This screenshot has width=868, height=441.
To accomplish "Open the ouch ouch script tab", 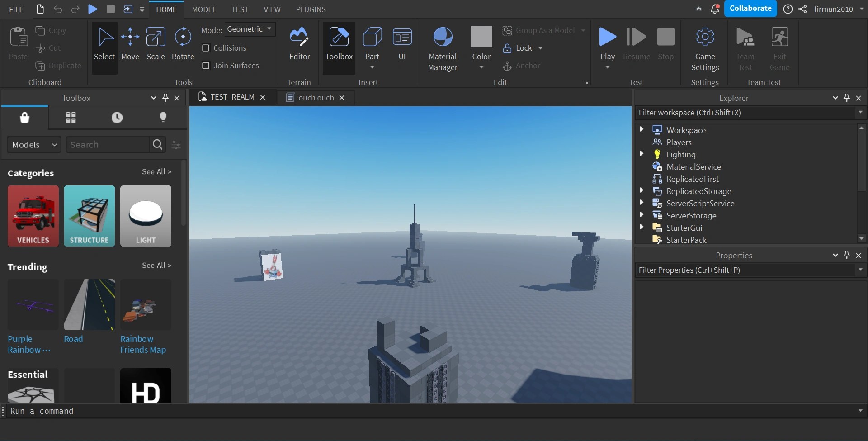I will point(315,97).
